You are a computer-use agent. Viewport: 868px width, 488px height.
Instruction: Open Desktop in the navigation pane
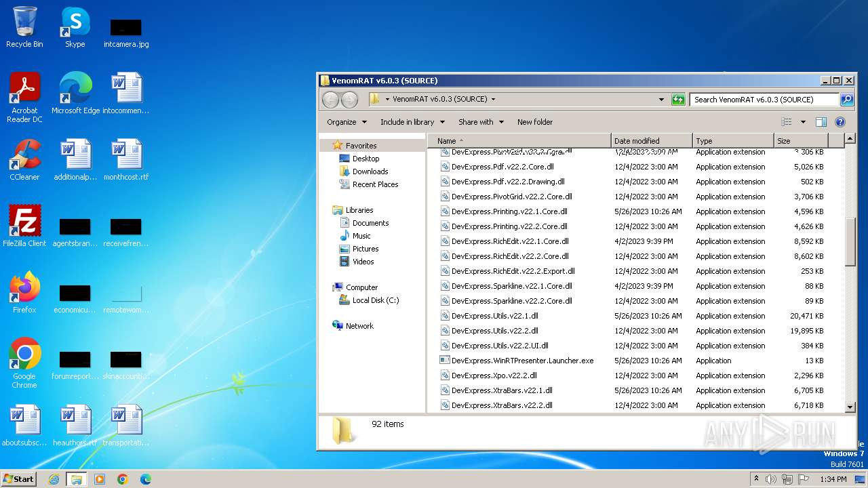pyautogui.click(x=366, y=159)
